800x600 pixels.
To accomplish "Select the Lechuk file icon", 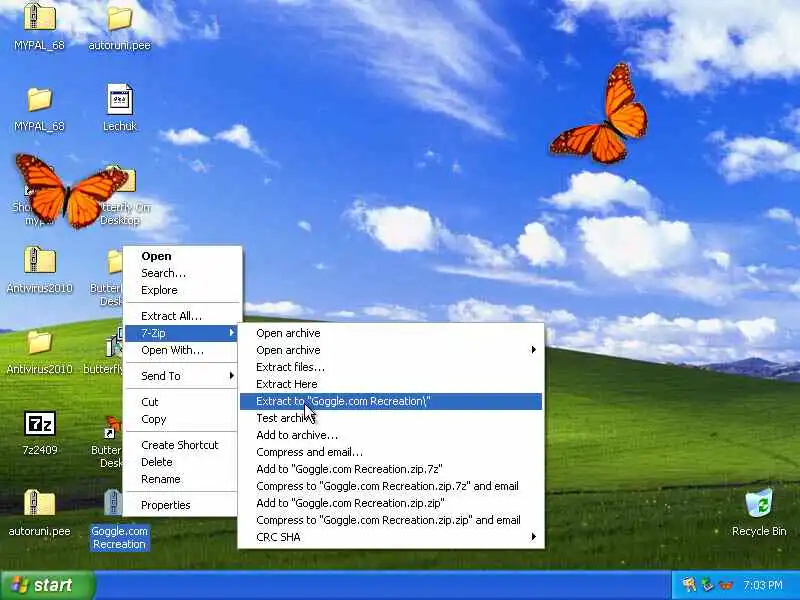I will tap(119, 99).
